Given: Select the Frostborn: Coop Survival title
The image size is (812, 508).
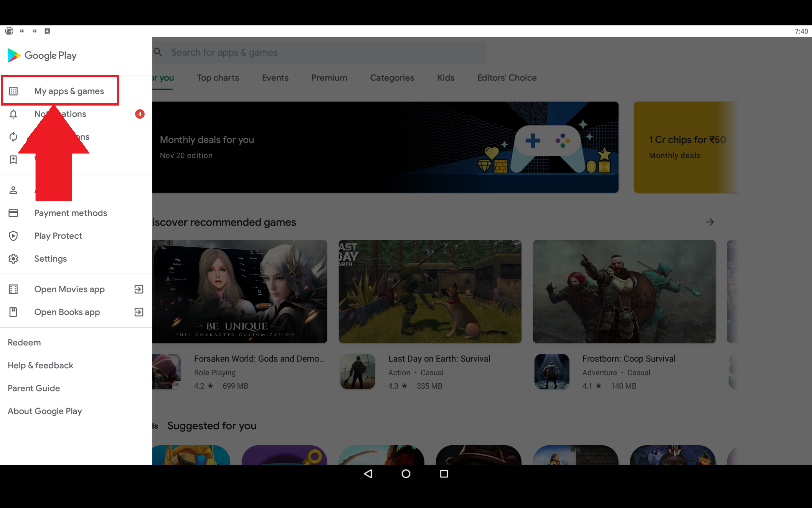Looking at the screenshot, I should [629, 358].
